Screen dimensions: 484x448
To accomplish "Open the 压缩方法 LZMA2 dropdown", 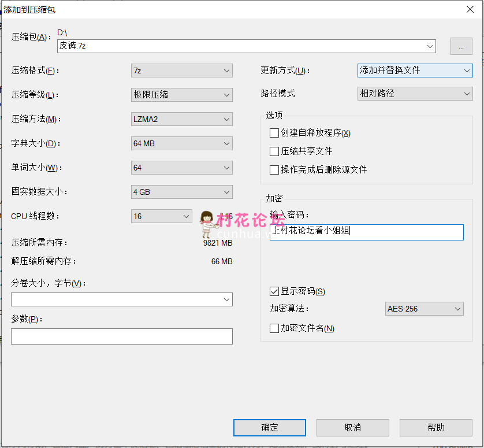I will point(182,119).
